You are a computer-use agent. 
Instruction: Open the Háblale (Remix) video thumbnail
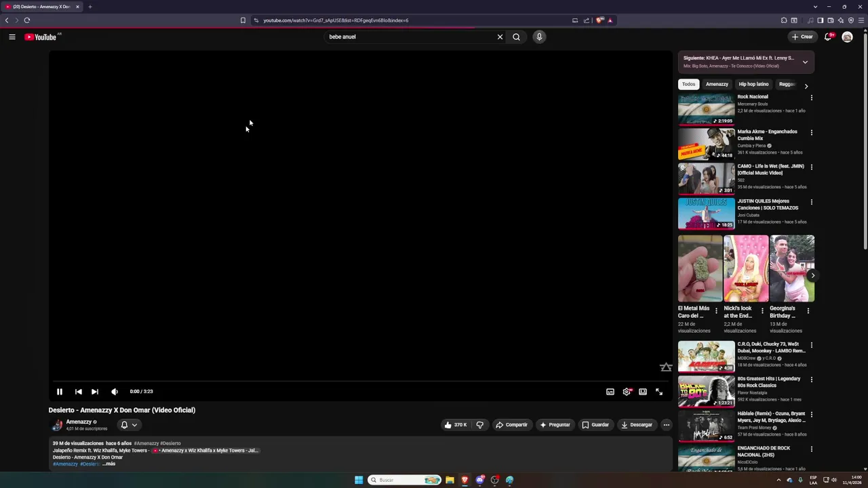click(x=706, y=426)
